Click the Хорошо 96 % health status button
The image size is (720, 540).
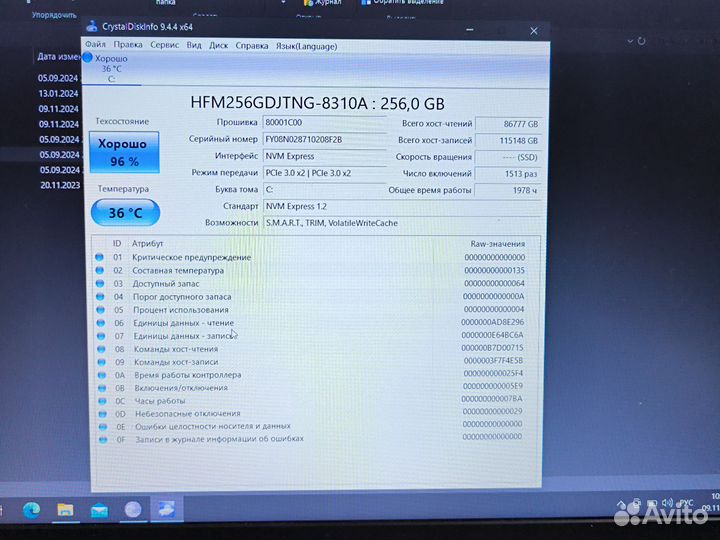click(124, 152)
